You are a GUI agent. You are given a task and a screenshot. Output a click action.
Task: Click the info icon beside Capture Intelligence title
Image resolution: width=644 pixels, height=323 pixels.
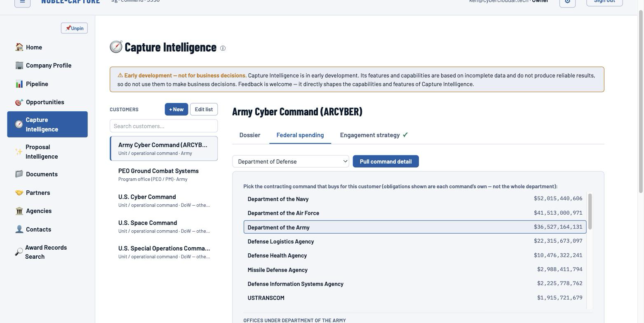[x=223, y=48]
